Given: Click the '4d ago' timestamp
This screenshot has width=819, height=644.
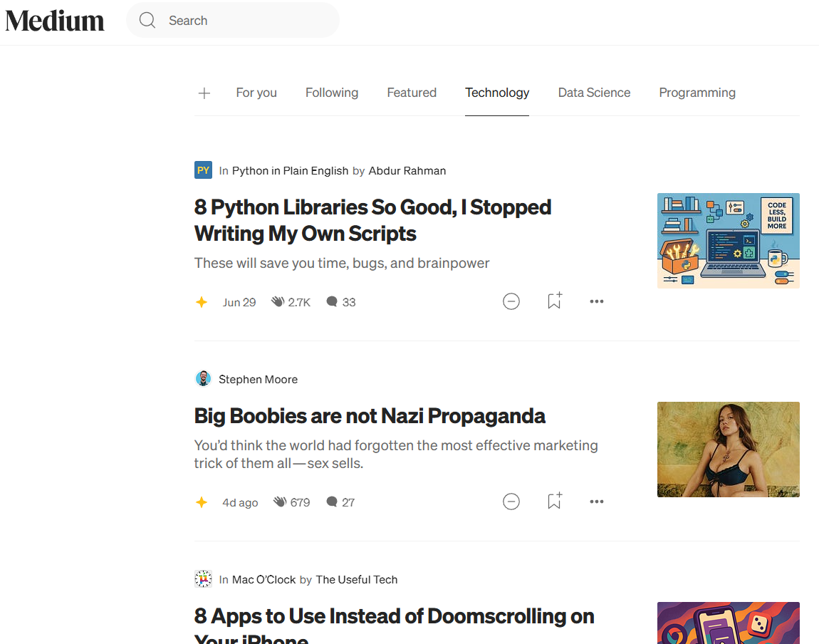Looking at the screenshot, I should 240,502.
